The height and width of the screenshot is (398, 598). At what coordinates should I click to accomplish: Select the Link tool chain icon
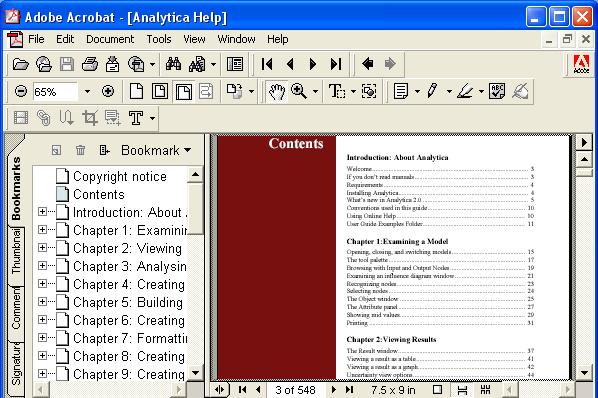pos(43,118)
